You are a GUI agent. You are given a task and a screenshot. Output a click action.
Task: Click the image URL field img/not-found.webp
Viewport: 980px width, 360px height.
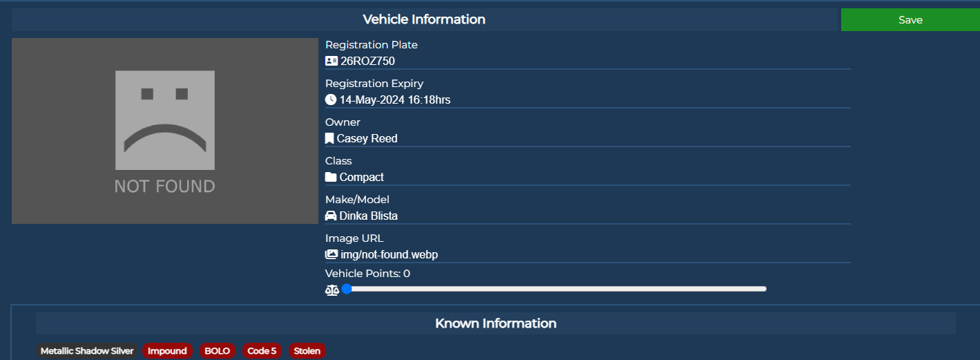coord(588,254)
